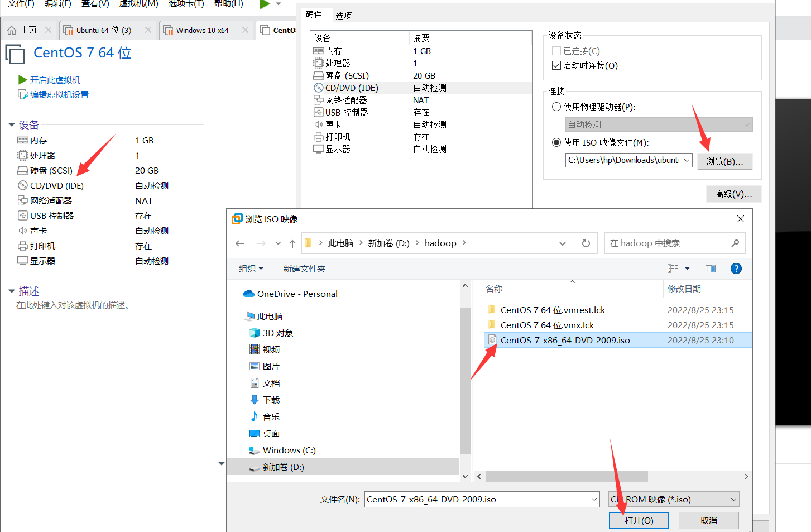Toggle 已连接(C) checkbox
The image size is (811, 532).
click(556, 51)
